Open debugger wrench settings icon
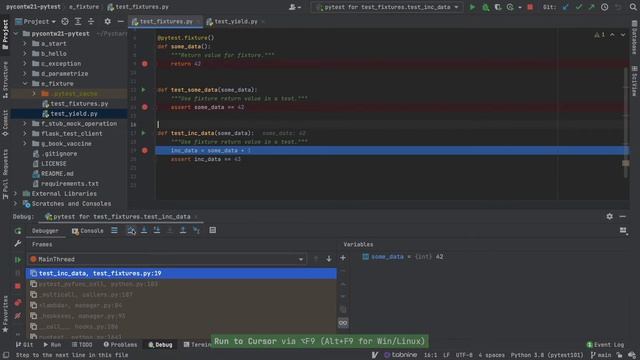 pos(18,244)
